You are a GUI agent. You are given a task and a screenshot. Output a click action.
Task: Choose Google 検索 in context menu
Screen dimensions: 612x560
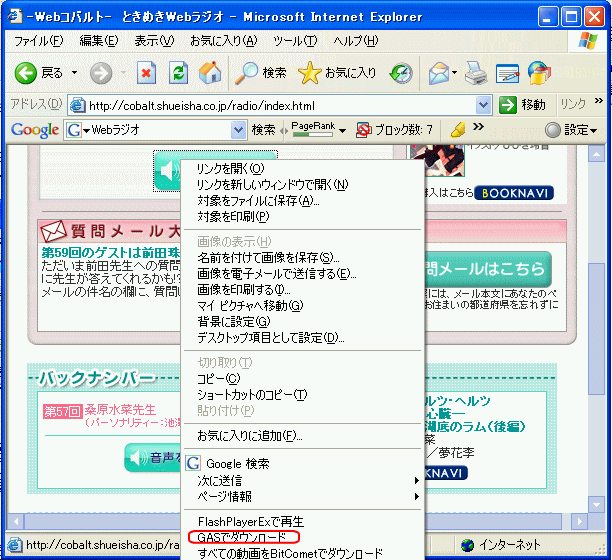pos(303,464)
